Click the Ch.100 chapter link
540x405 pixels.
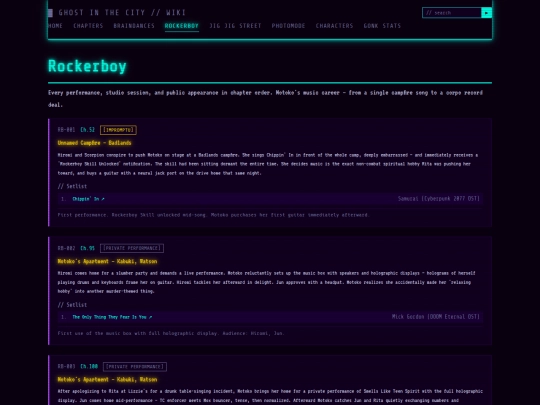tap(89, 366)
